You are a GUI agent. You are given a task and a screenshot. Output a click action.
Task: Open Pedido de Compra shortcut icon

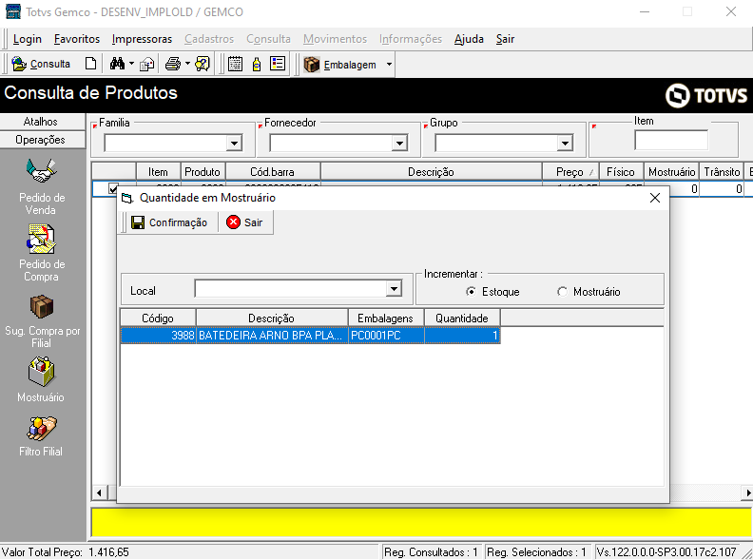(x=41, y=239)
